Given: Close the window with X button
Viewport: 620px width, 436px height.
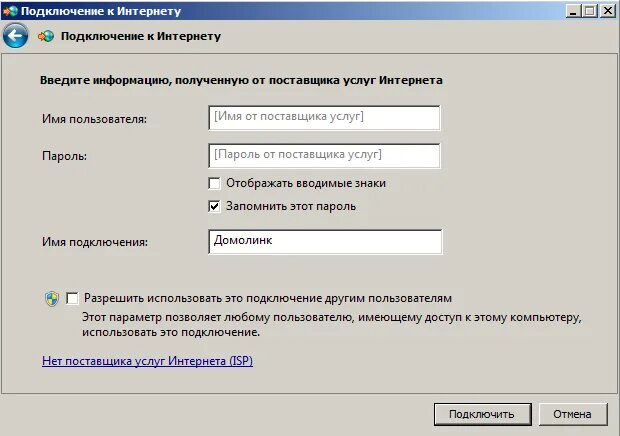Looking at the screenshot, I should click(x=608, y=11).
